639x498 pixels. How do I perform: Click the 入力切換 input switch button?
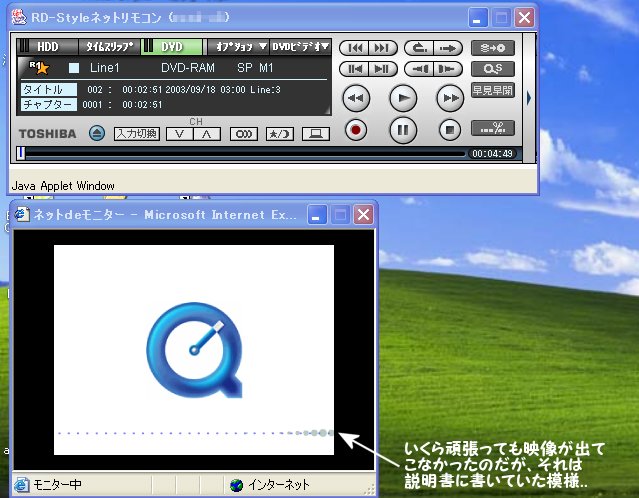(137, 134)
